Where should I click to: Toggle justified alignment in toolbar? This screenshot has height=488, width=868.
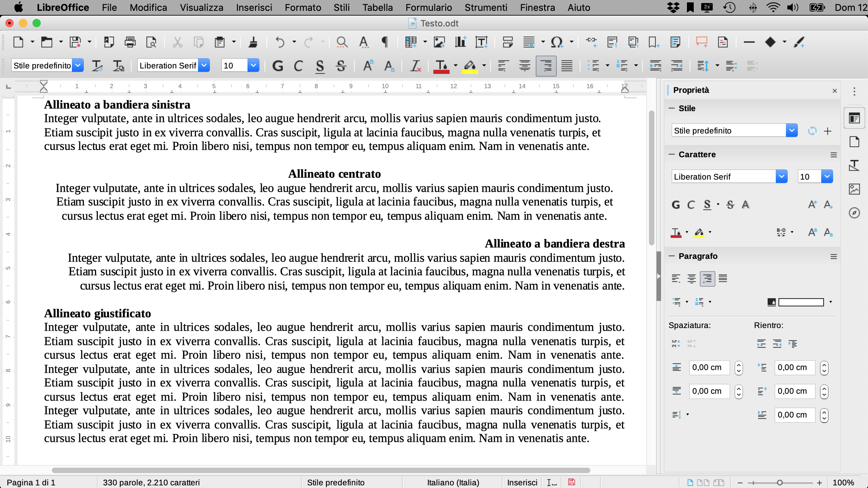click(567, 66)
